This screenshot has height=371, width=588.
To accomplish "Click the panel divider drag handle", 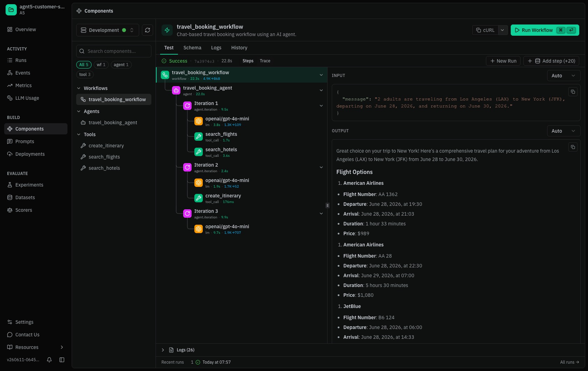I will coord(327,205).
